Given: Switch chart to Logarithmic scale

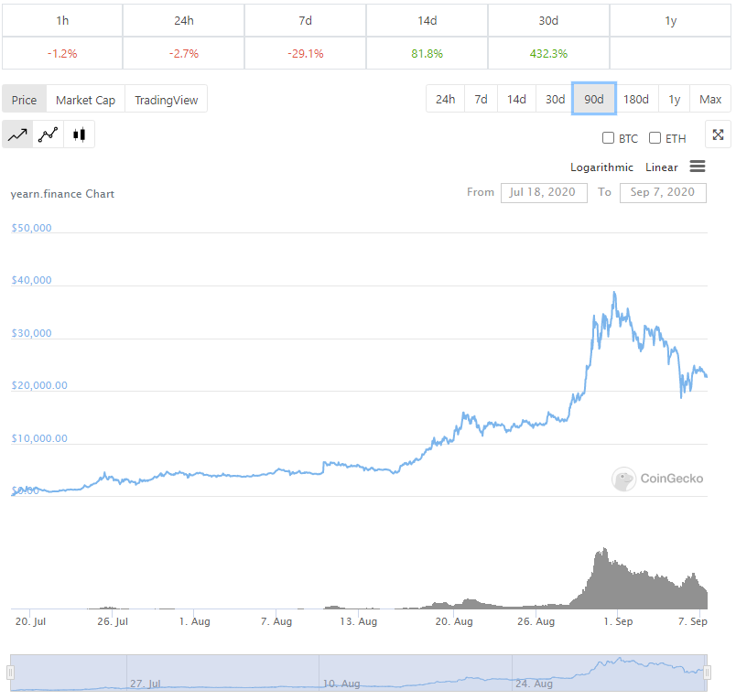Looking at the screenshot, I should (601, 167).
